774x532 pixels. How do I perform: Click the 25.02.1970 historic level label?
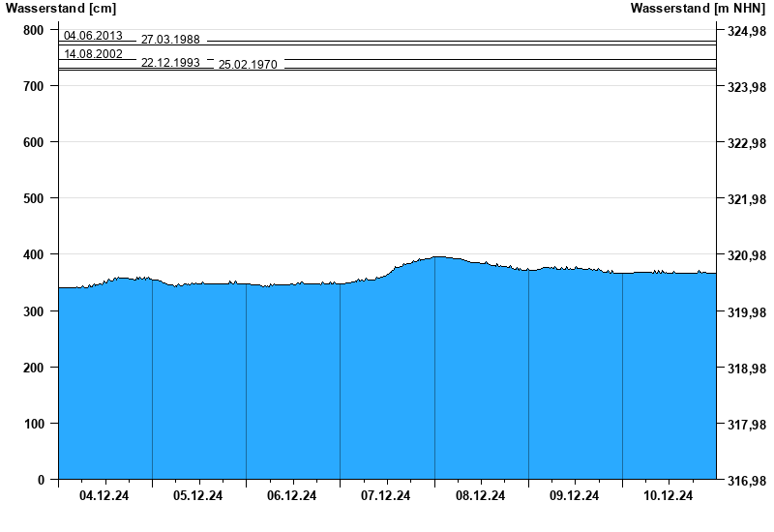(248, 65)
